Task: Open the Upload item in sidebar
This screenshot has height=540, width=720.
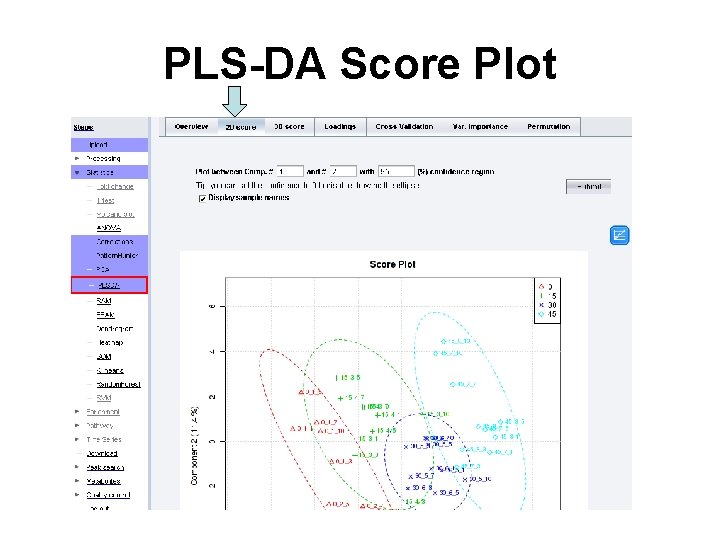Action: coord(98,145)
